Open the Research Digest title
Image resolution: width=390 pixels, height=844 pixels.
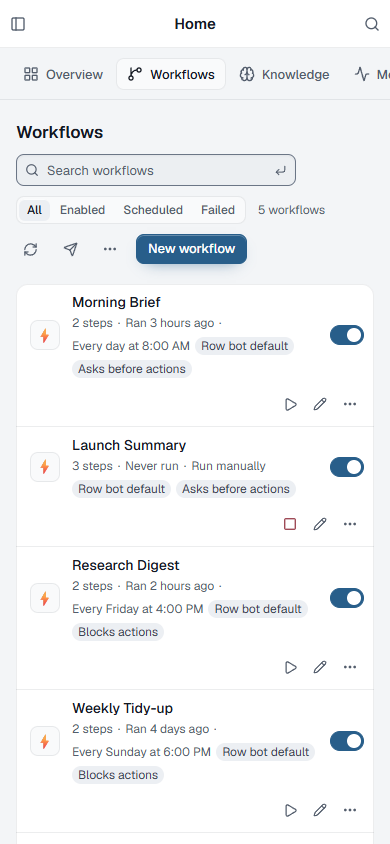pyautogui.click(x=126, y=565)
